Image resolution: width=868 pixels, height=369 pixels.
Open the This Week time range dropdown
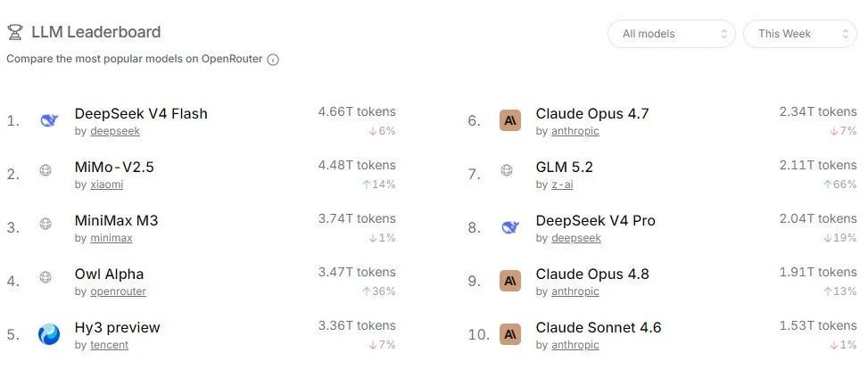pos(800,34)
